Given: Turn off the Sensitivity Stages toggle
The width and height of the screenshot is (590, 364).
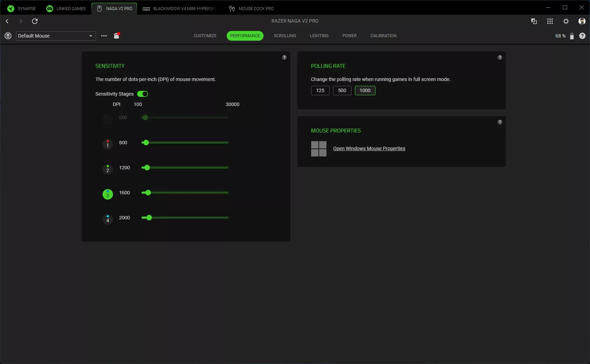Looking at the screenshot, I should point(143,94).
